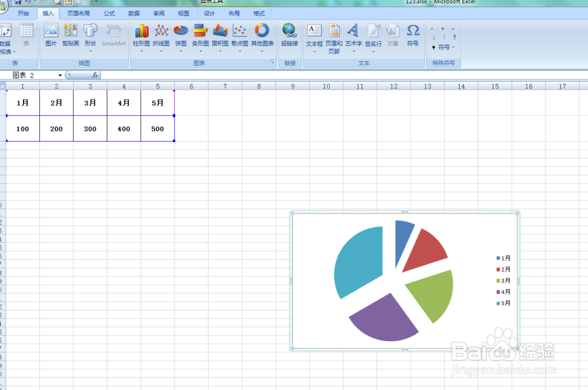The image size is (588, 390).
Task: Select column header 15
Action: point(495,86)
